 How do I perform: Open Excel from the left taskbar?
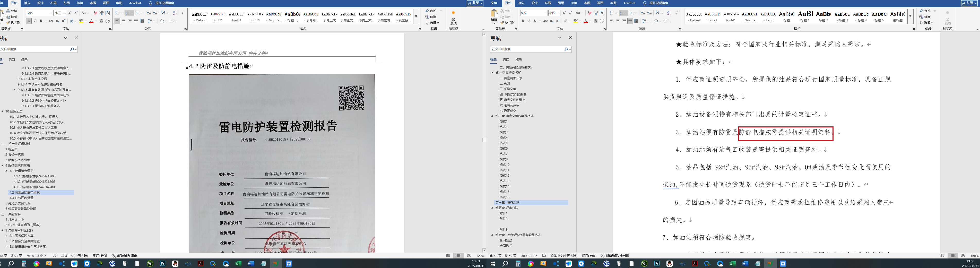click(238, 263)
